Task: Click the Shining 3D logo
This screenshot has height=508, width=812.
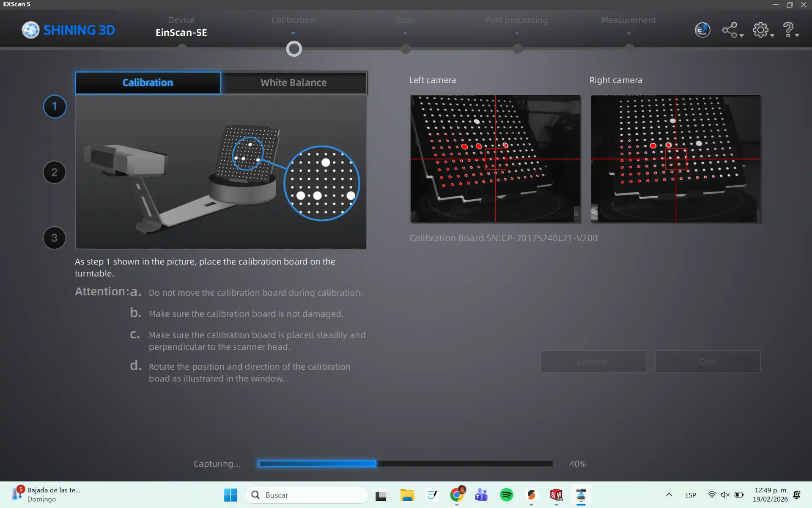Action: (x=69, y=30)
